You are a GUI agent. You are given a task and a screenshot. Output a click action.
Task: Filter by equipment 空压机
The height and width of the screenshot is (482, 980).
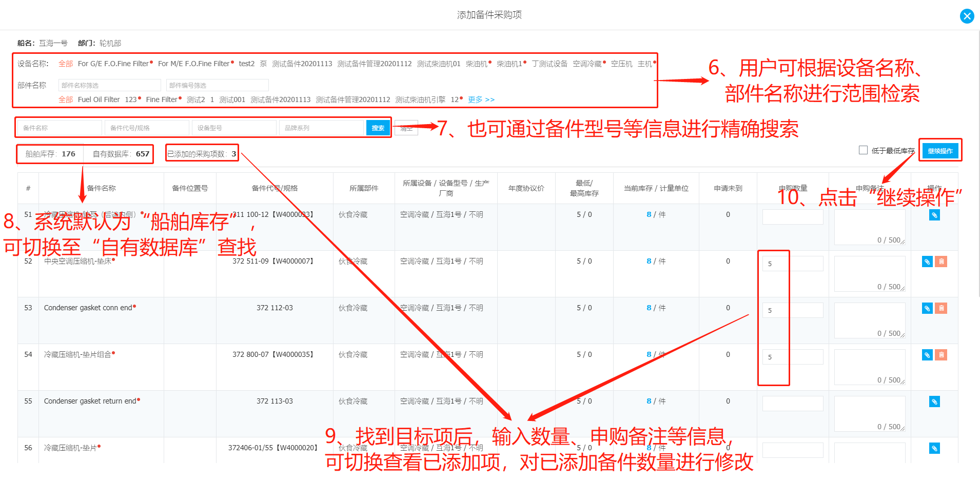tap(621, 64)
